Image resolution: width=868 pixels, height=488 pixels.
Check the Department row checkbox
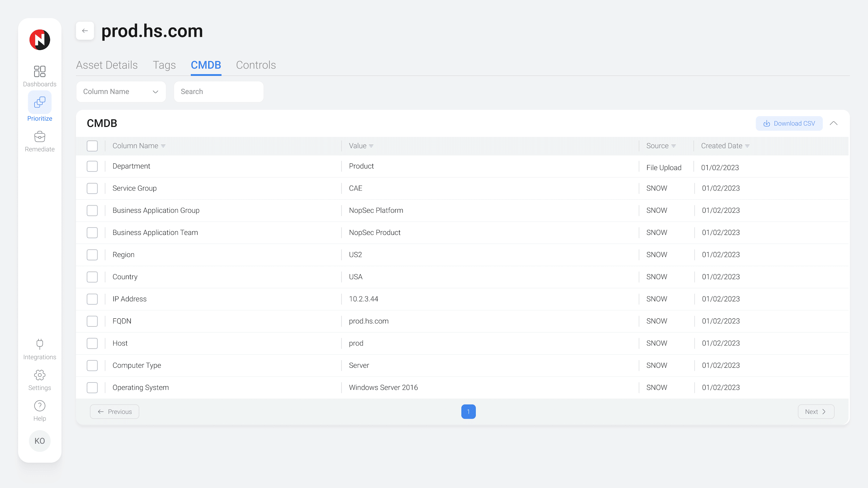click(x=92, y=166)
